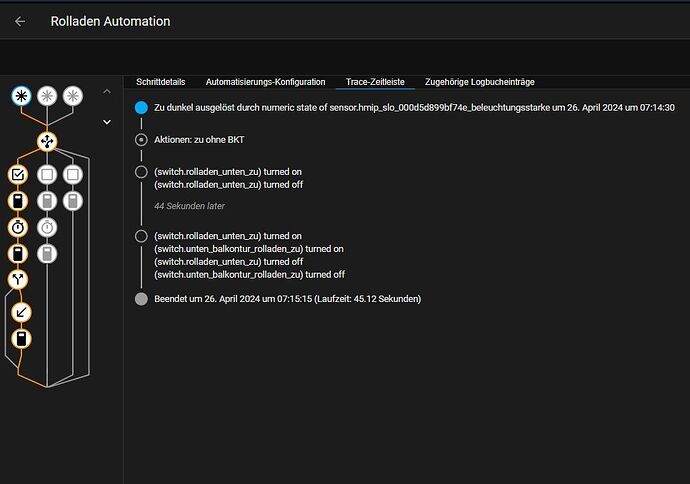Click the blue trigger marker in timeline

coord(141,107)
